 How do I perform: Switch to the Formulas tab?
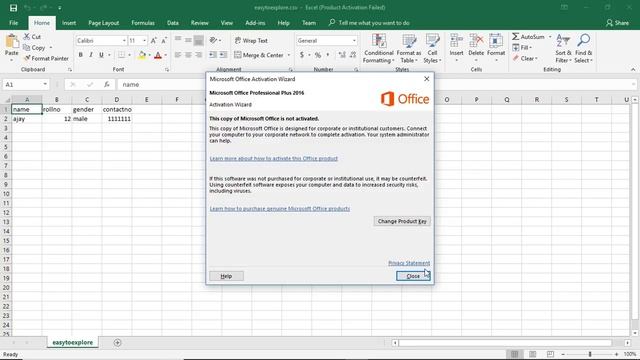pyautogui.click(x=143, y=23)
